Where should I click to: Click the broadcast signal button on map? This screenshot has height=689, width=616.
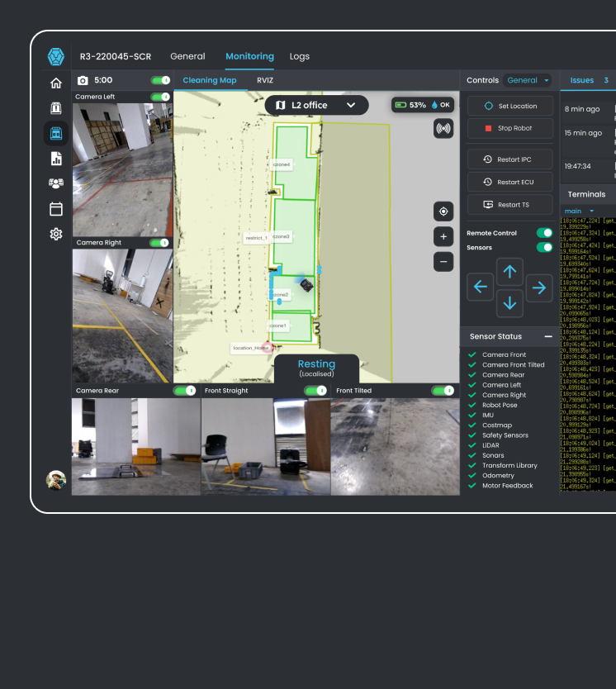[443, 128]
